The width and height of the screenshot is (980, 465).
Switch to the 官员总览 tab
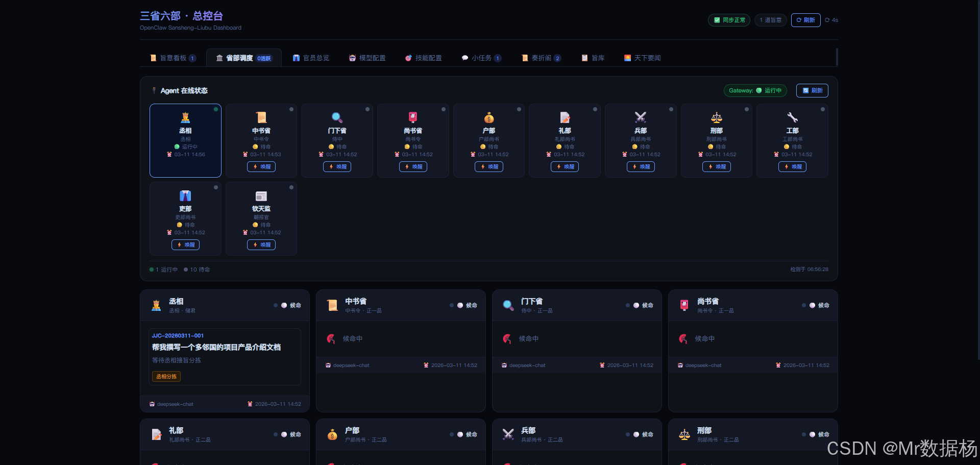(311, 58)
